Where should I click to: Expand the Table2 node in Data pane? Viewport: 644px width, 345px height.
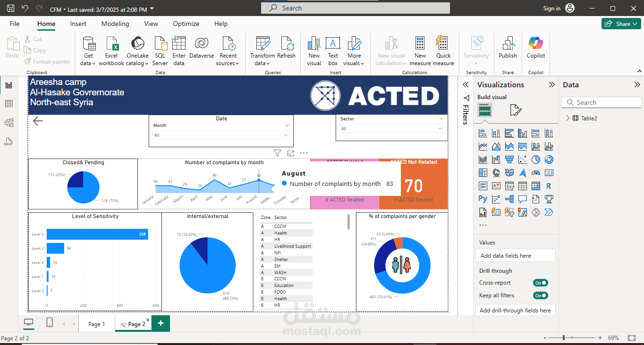(568, 118)
